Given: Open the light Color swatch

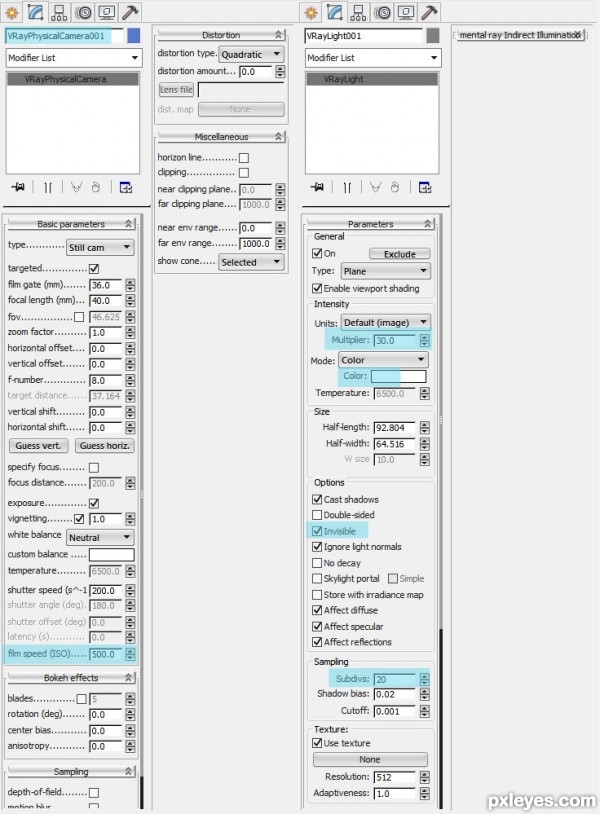Looking at the screenshot, I should click(399, 376).
